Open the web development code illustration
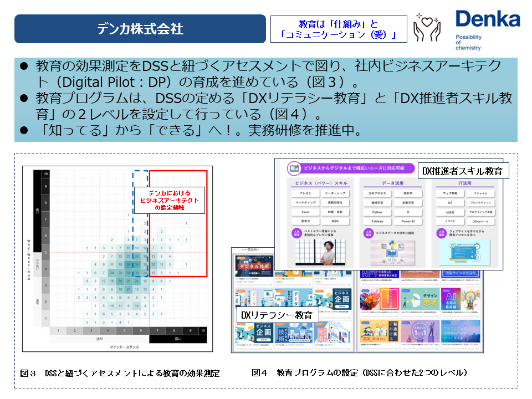 [464, 252]
